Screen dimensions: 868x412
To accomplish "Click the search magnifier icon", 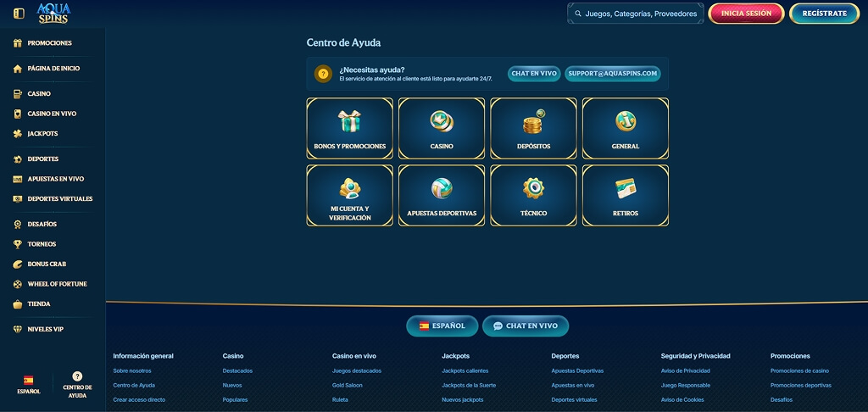I will (x=578, y=14).
